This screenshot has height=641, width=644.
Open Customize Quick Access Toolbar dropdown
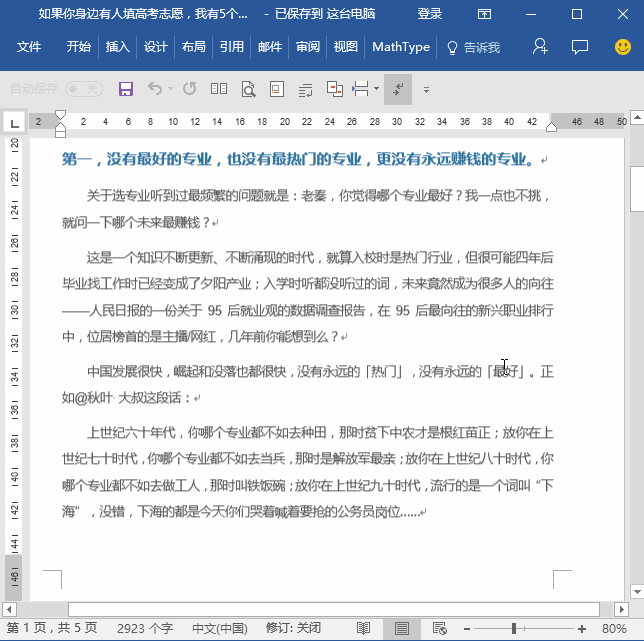click(x=426, y=89)
